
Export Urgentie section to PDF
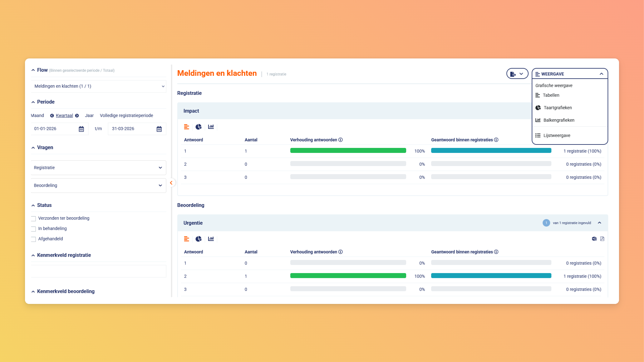602,239
